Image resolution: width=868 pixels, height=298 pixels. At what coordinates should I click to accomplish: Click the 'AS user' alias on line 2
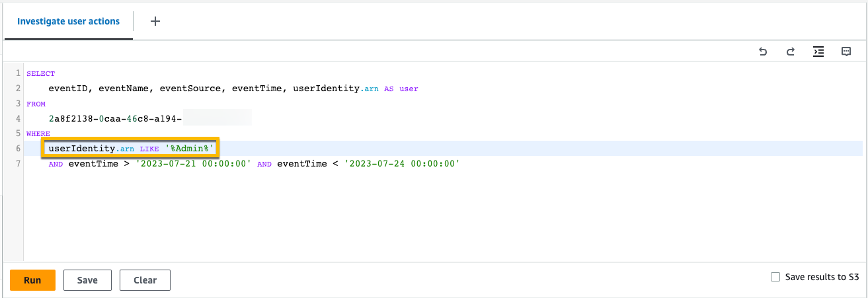(x=401, y=89)
